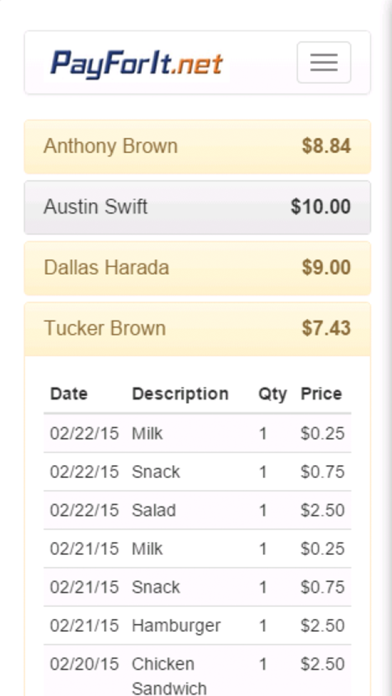This screenshot has width=392, height=696.
Task: Click Tucker Brown's $7.43 balance
Action: pos(326,328)
